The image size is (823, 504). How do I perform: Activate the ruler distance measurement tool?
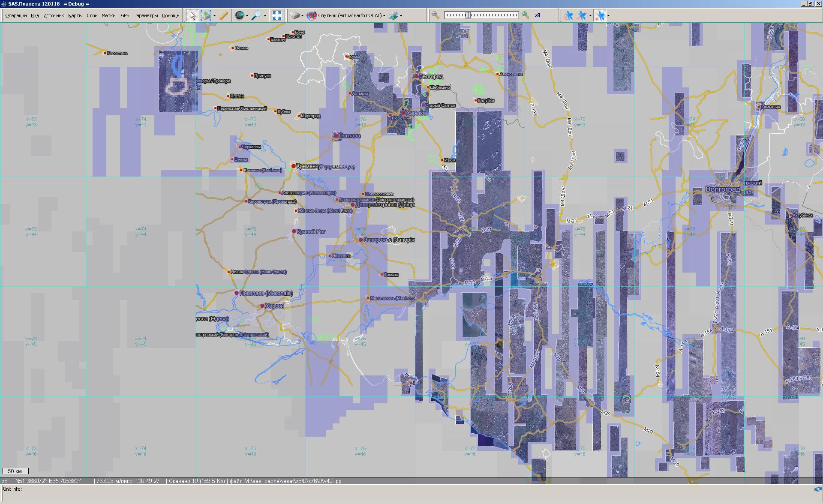[x=223, y=15]
